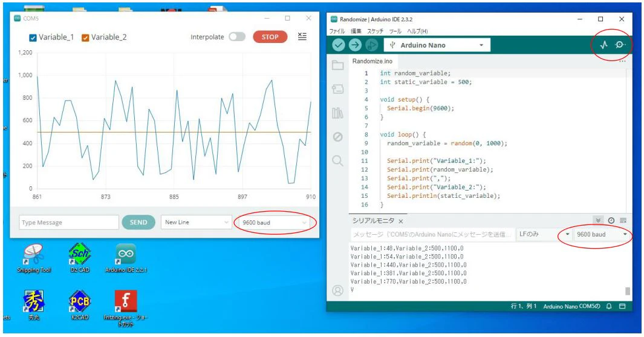Open the ファイル menu
Viewport: 644px width, 337px height.
tap(337, 31)
